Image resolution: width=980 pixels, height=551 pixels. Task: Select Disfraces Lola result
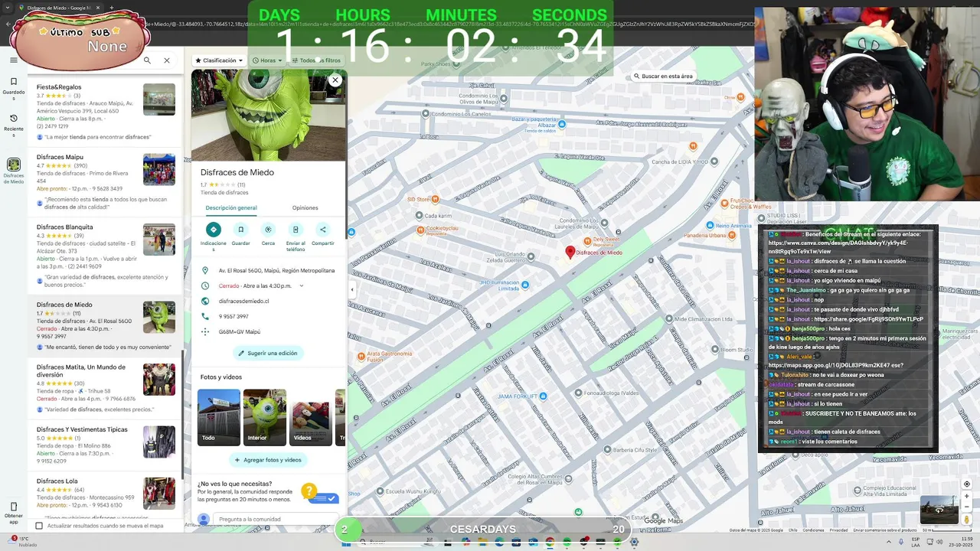(x=105, y=494)
